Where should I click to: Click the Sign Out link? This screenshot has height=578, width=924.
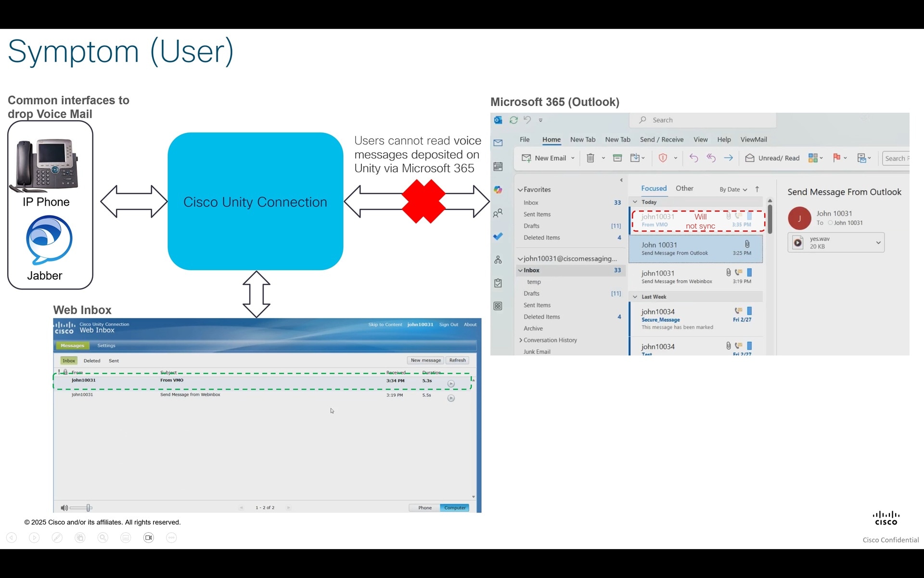[x=448, y=325]
